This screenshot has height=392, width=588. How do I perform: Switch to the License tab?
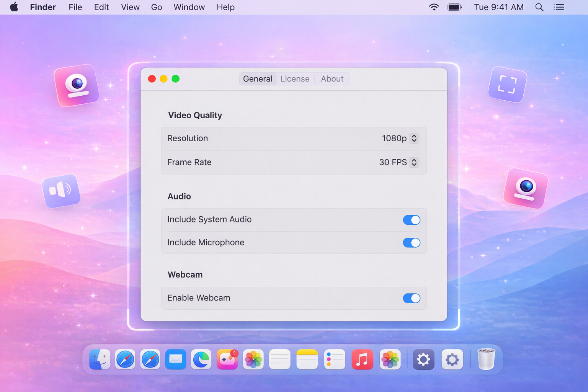(295, 79)
